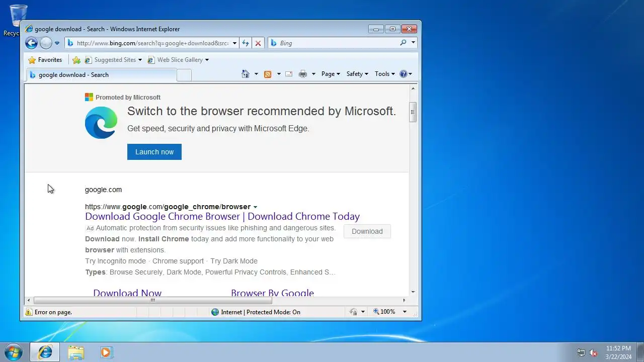Expand the address bar autocomplete dropdown
The width and height of the screenshot is (644, 362).
pyautogui.click(x=234, y=43)
